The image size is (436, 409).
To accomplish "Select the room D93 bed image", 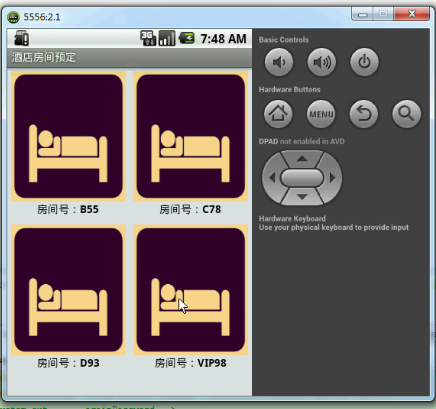I will pyautogui.click(x=68, y=290).
